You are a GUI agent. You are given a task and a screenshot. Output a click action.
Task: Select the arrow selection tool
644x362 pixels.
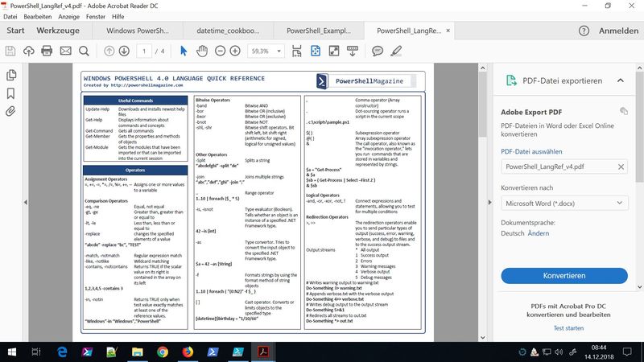(184, 51)
